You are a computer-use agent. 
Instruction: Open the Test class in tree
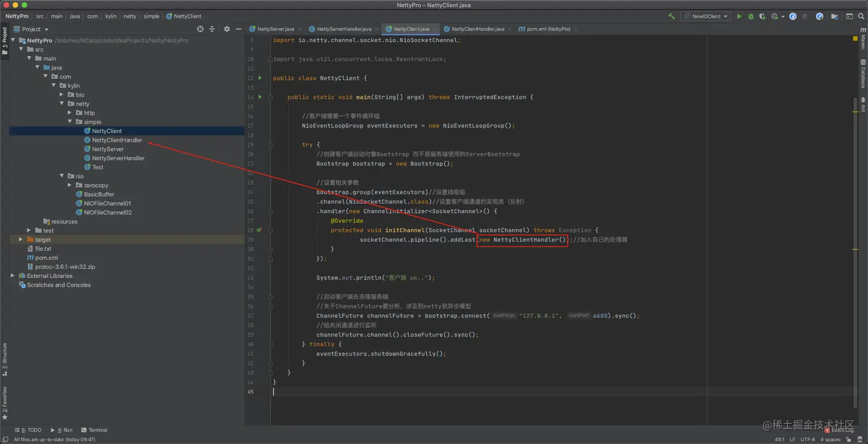click(x=98, y=167)
